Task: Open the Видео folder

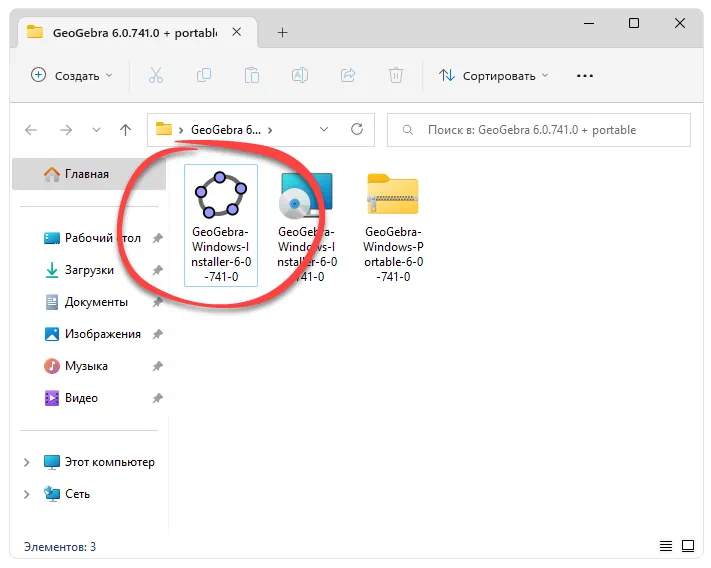Action: 71,398
